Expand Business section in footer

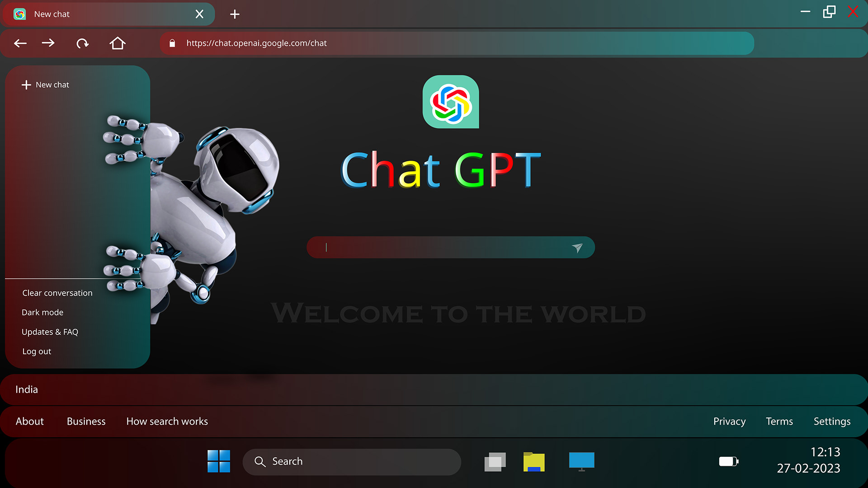pos(86,421)
